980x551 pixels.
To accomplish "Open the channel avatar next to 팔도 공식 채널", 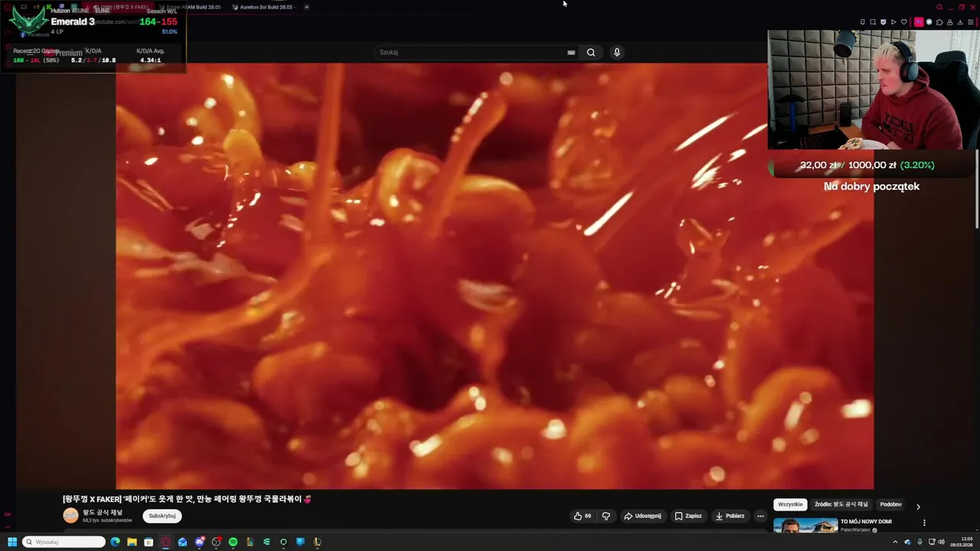I will [70, 516].
